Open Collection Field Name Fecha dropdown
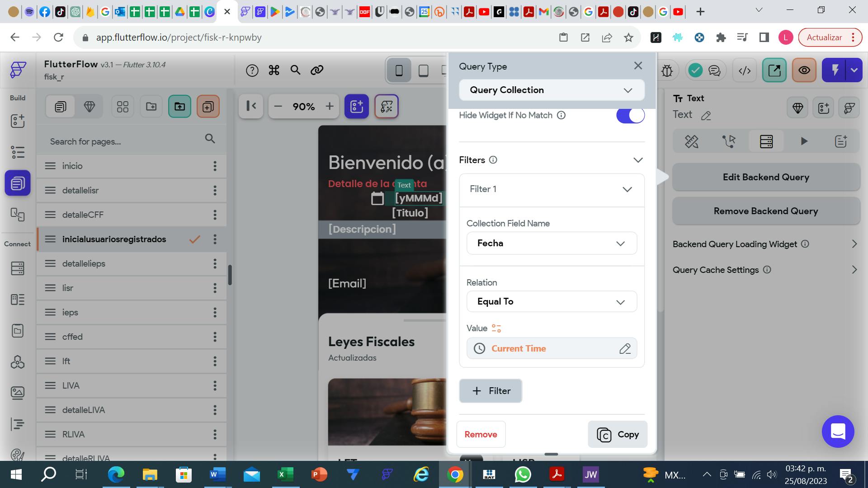The image size is (868, 488). pos(552,244)
